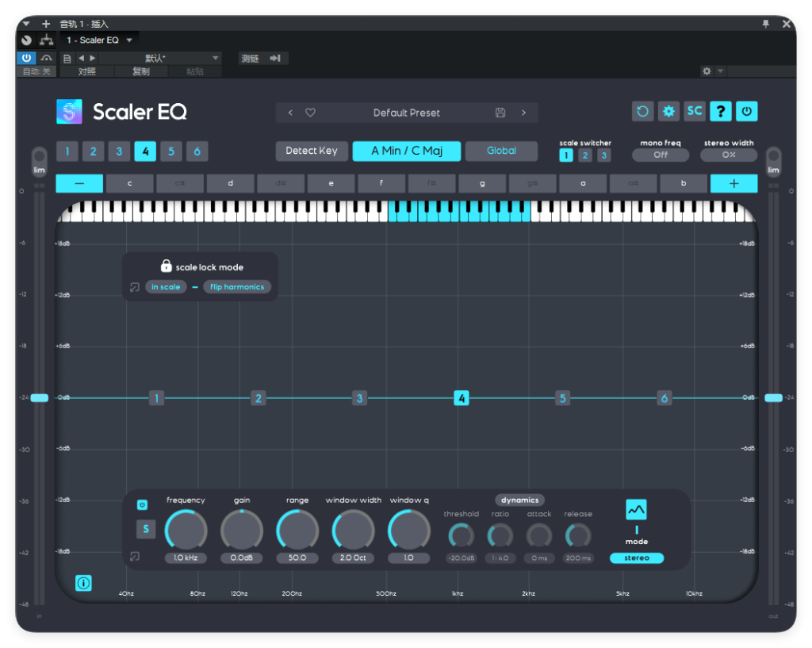Solo the band with S button
Viewport: 812px width, 648px height.
146,529
